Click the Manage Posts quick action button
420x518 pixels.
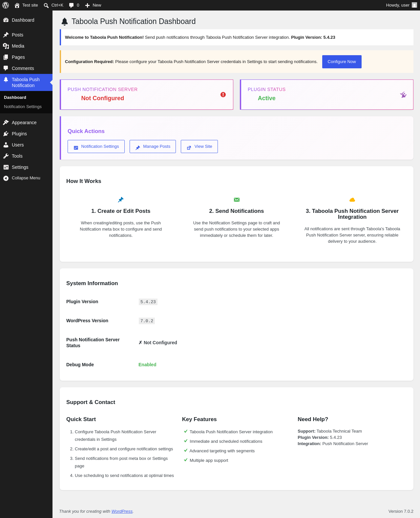coord(153,146)
